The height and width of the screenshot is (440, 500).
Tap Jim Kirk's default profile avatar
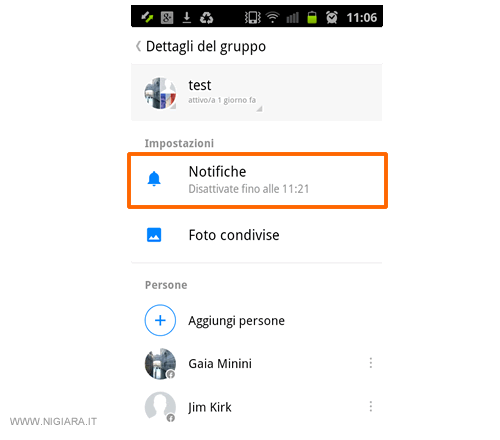[160, 407]
